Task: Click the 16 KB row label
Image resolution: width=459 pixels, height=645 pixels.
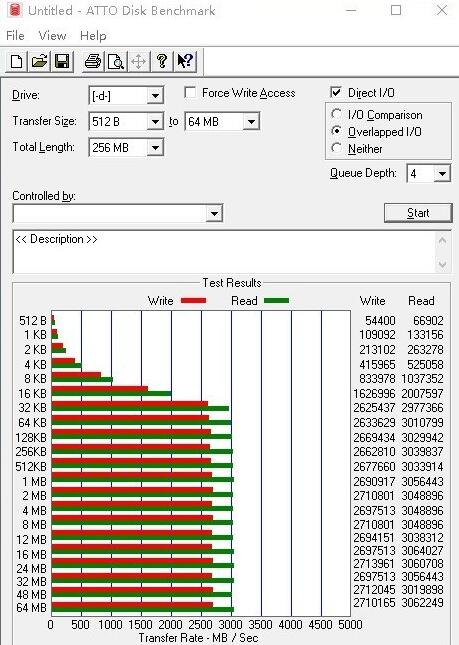Action: pos(32,394)
